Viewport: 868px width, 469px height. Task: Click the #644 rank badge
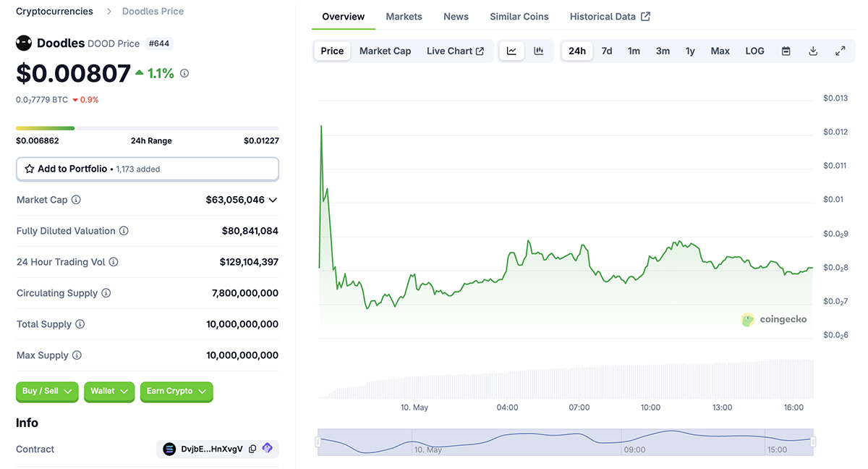pyautogui.click(x=159, y=43)
